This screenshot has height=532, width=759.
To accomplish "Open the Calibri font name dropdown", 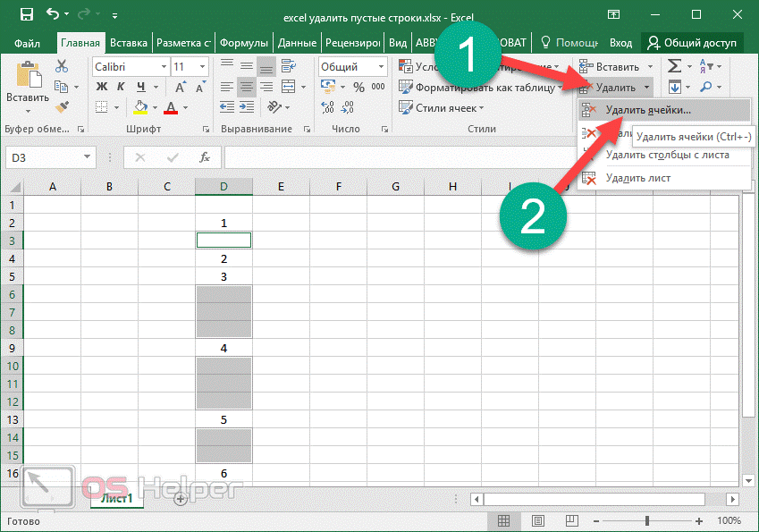I will click(164, 67).
